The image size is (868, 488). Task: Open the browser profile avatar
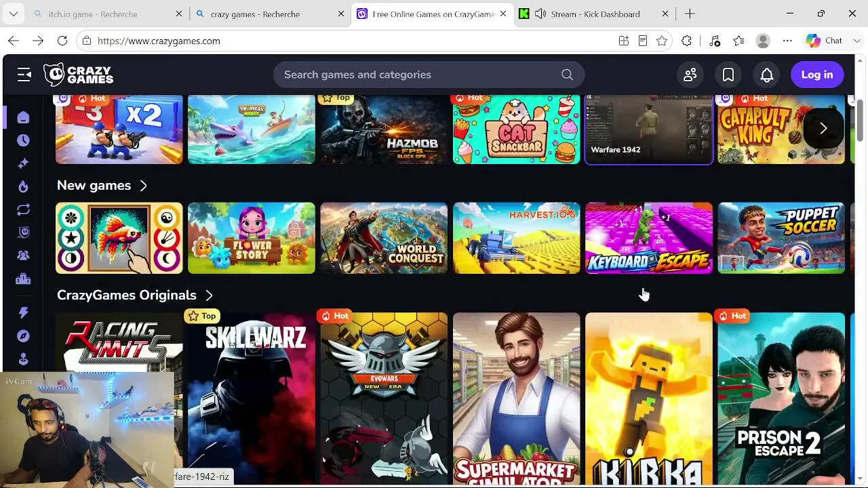coord(763,41)
